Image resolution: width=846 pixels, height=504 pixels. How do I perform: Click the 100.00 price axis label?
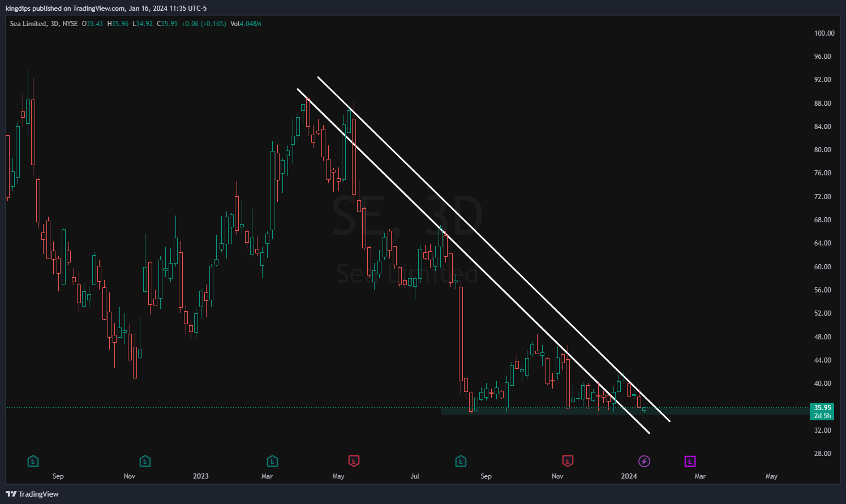point(824,33)
